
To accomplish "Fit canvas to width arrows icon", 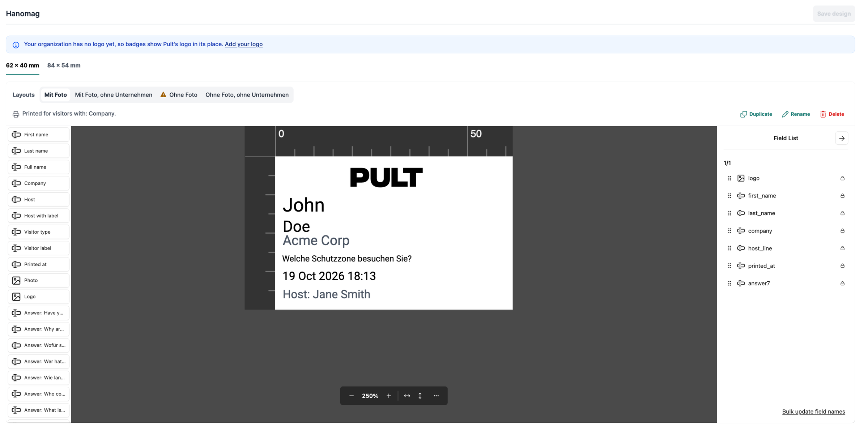I will click(407, 396).
